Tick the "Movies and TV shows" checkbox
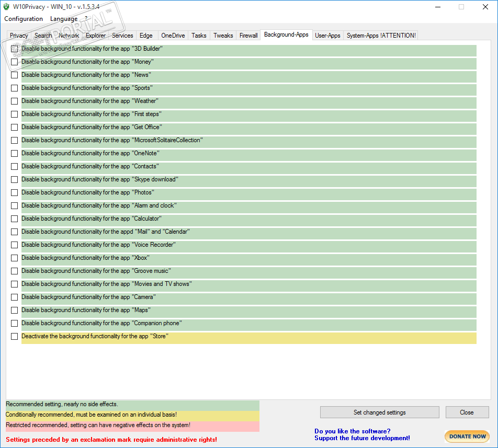The image size is (498, 448). click(x=14, y=284)
